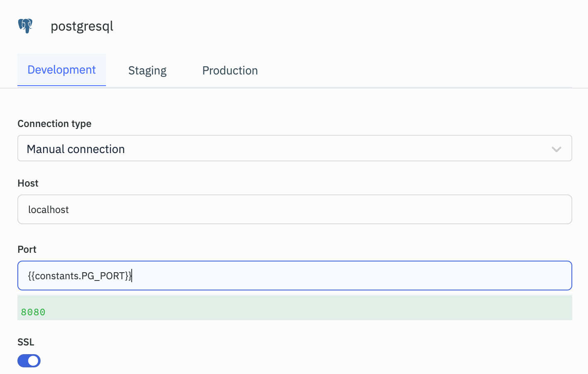Screen dimensions: 588x374
Task: Click the {{constants.PG_PORT}} template token
Action: [x=80, y=276]
